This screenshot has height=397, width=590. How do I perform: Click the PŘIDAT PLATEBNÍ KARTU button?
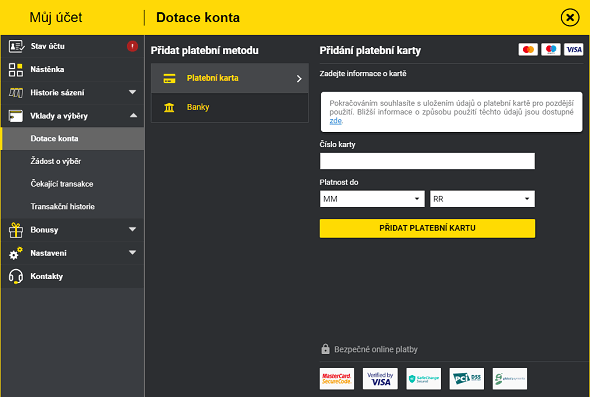tap(427, 228)
